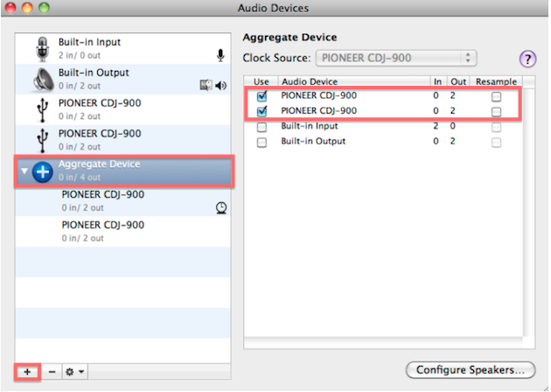Select the Built-in Input microphone icon
Screen dimensions: 551x392
pyautogui.click(x=43, y=49)
